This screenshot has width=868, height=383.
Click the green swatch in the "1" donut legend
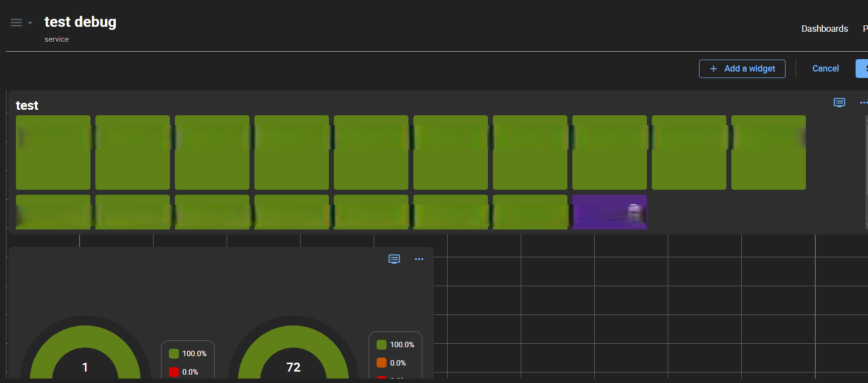click(174, 354)
